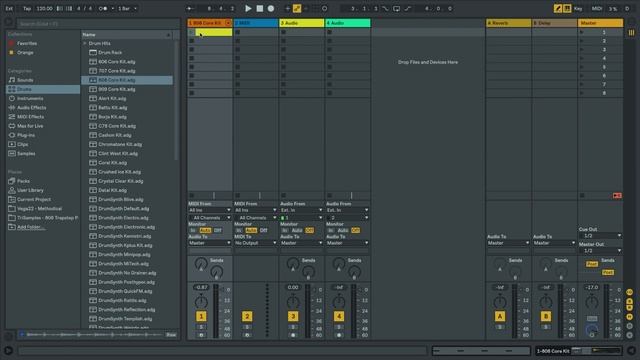640x360 pixels.
Task: Toggle Key map mode
Action: 578,8
